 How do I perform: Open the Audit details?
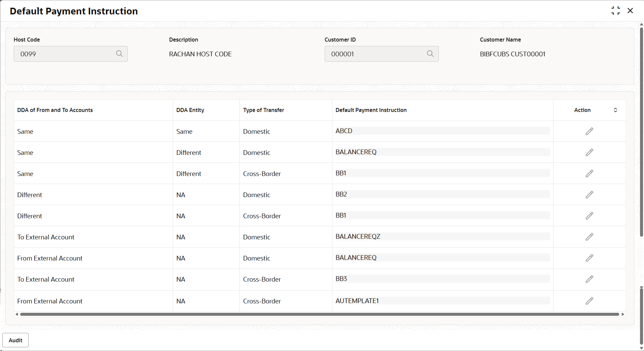[x=15, y=340]
